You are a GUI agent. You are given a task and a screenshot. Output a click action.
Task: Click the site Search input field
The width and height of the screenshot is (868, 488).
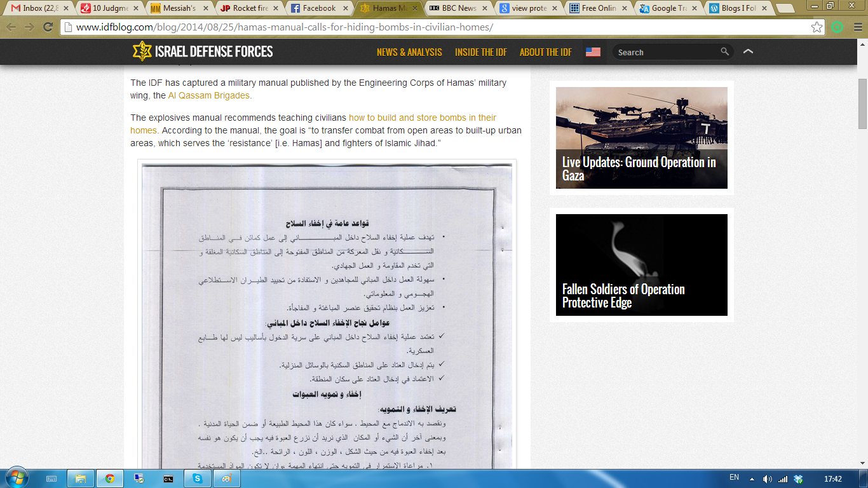[x=666, y=52]
